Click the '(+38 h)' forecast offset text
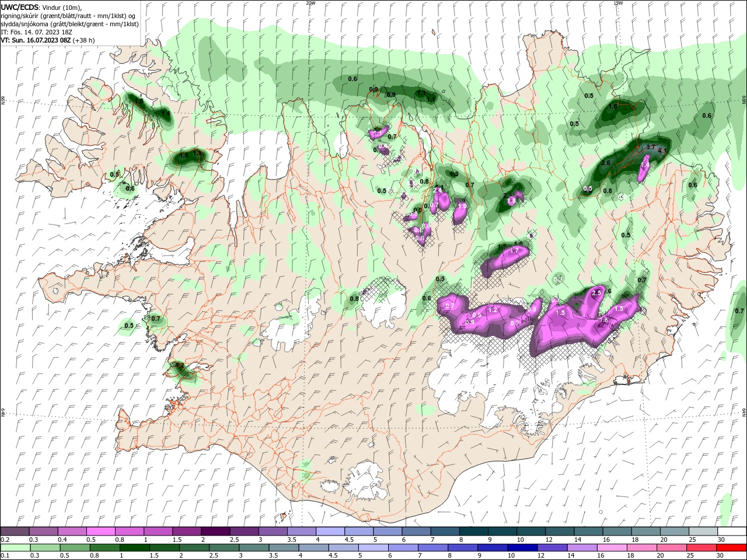The height and width of the screenshot is (560, 747). pyautogui.click(x=84, y=40)
